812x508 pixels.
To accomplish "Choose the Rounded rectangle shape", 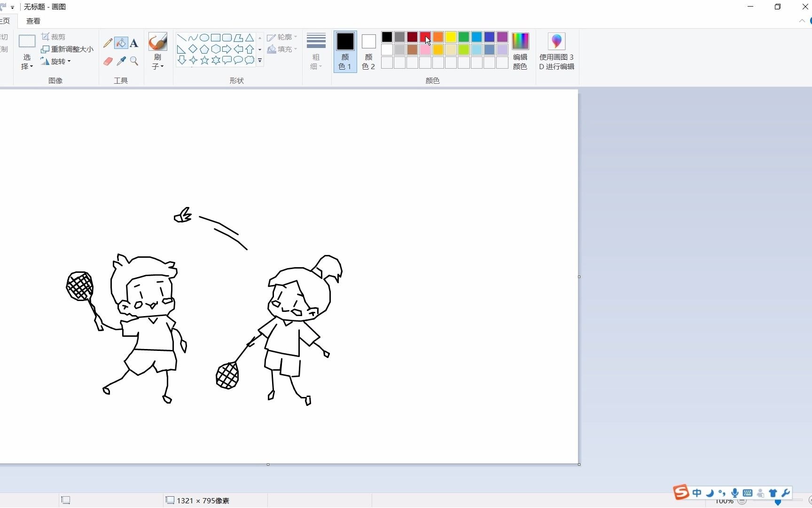I will pyautogui.click(x=227, y=38).
